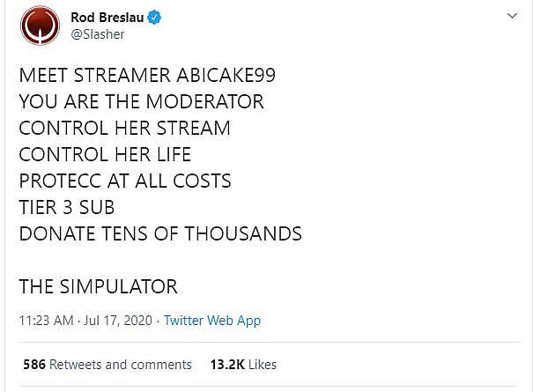Viewport: 533px width, 392px height.
Task: View the Retweets and comments list
Action: click(x=121, y=364)
